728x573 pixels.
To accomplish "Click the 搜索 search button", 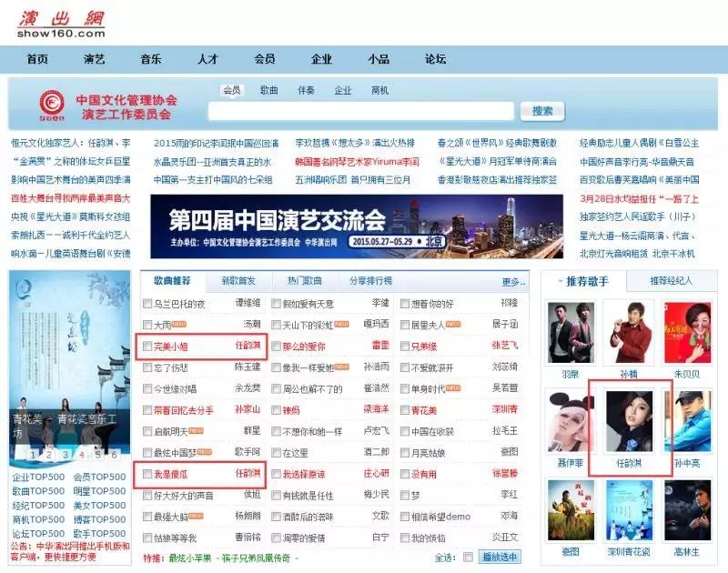I will [542, 111].
